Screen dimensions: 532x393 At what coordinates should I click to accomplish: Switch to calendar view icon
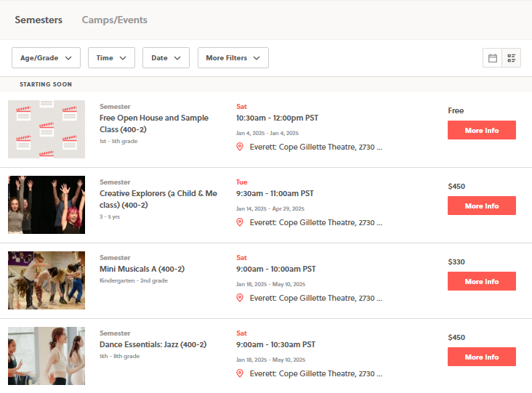tap(493, 58)
